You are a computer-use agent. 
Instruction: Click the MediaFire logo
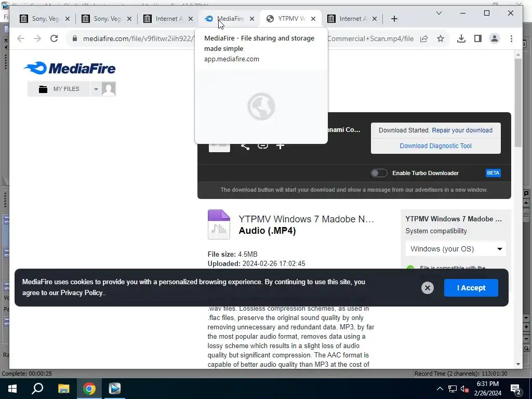tap(70, 68)
